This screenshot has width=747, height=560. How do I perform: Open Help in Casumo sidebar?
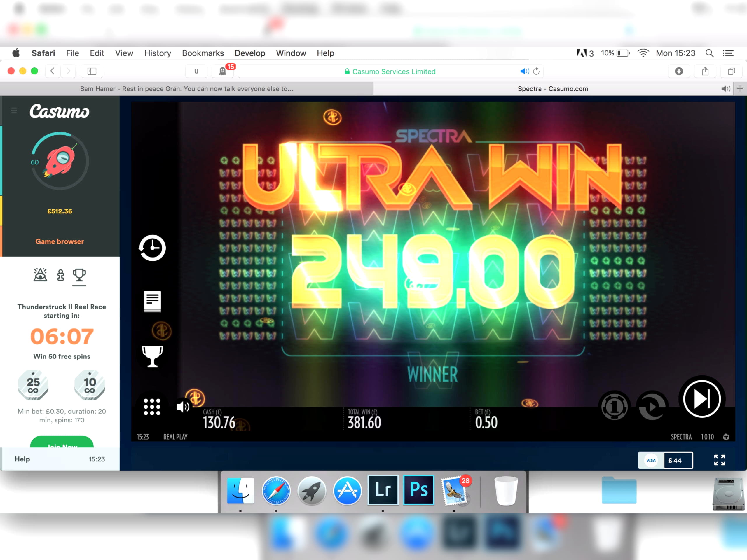pos(22,459)
